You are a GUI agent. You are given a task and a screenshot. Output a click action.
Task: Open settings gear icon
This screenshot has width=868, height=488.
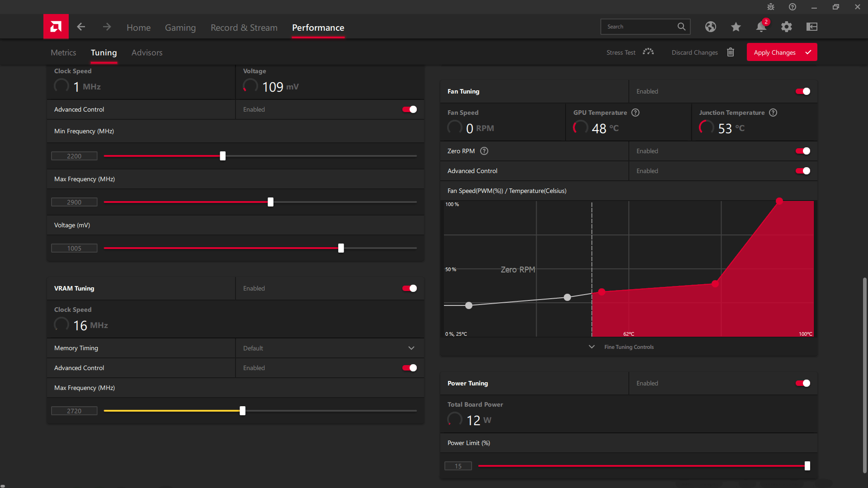coord(787,27)
